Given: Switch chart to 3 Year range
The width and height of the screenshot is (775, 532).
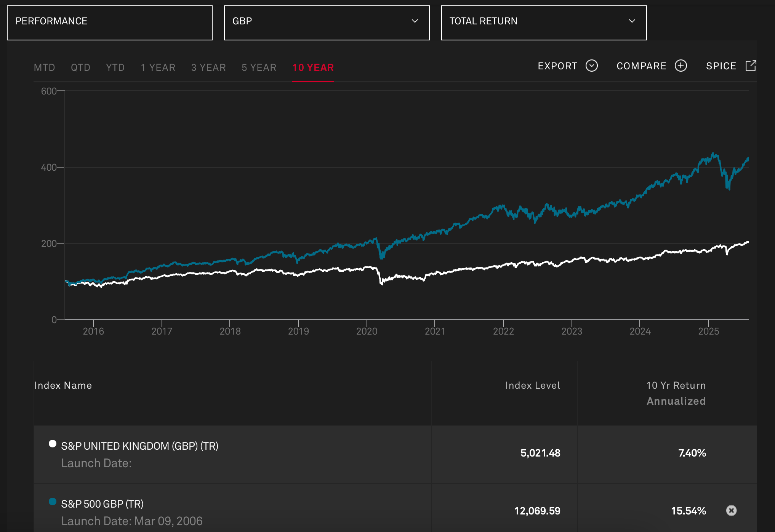Looking at the screenshot, I should pyautogui.click(x=208, y=67).
